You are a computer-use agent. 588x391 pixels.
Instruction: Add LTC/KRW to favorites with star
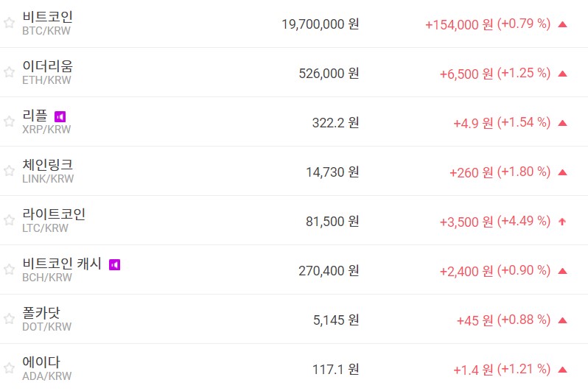(x=9, y=220)
